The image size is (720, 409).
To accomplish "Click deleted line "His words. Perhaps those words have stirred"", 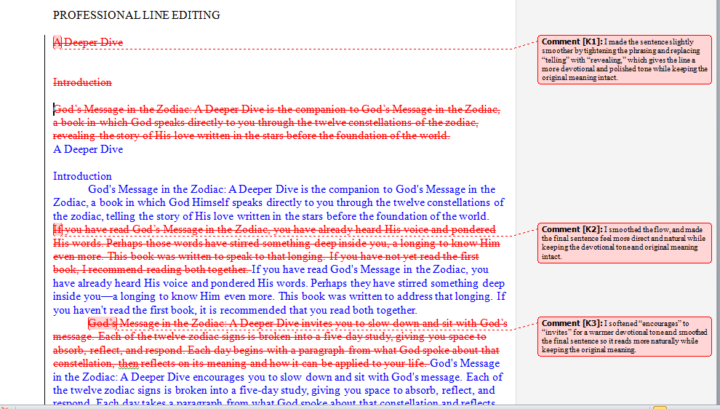I will 276,243.
